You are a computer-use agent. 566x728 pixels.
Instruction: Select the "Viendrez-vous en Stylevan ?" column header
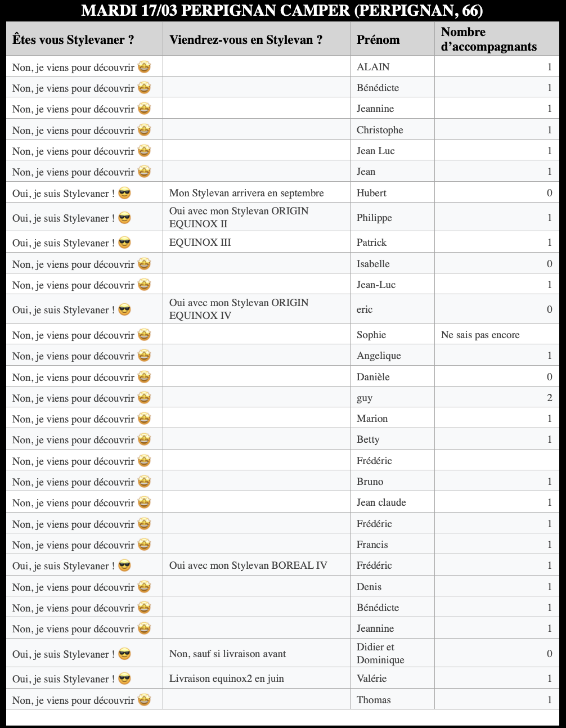(x=246, y=40)
